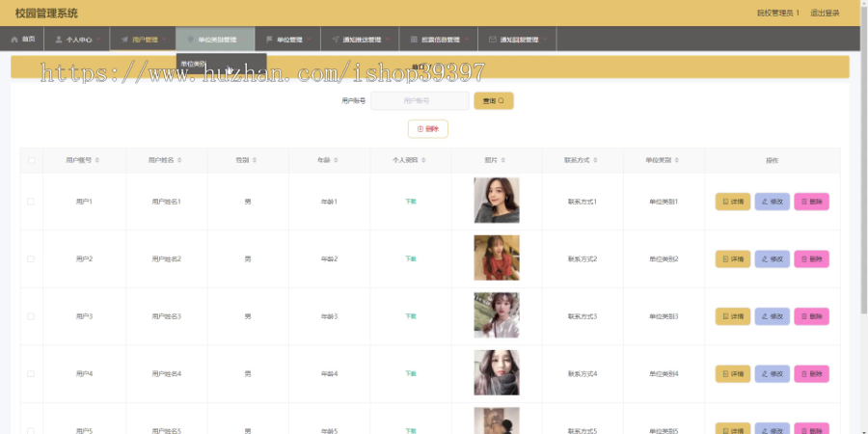Image resolution: width=868 pixels, height=434 pixels.
Task: Sort by 用户账号 using its sort icon
Action: (x=96, y=160)
